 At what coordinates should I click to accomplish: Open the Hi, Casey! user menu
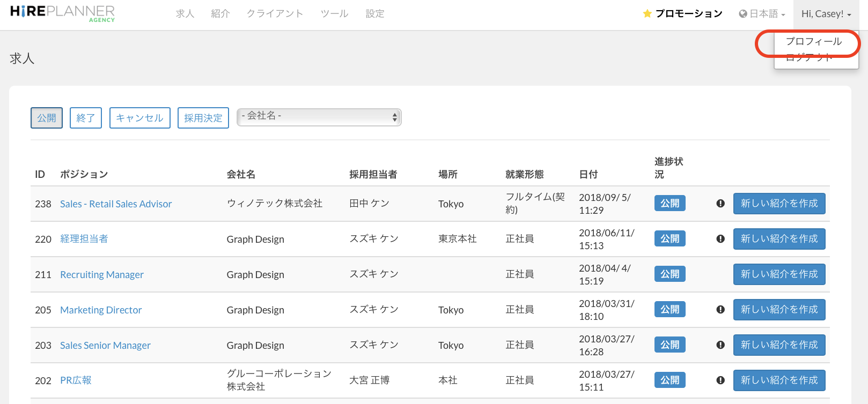[826, 14]
